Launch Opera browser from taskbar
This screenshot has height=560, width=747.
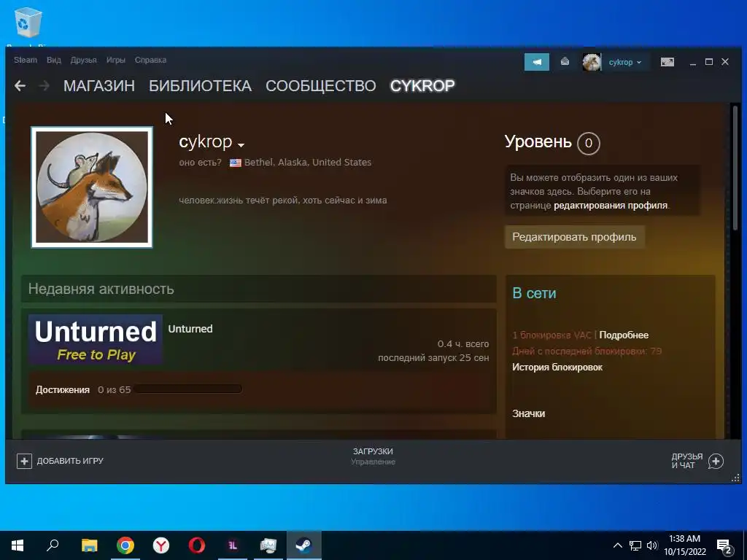(x=197, y=545)
